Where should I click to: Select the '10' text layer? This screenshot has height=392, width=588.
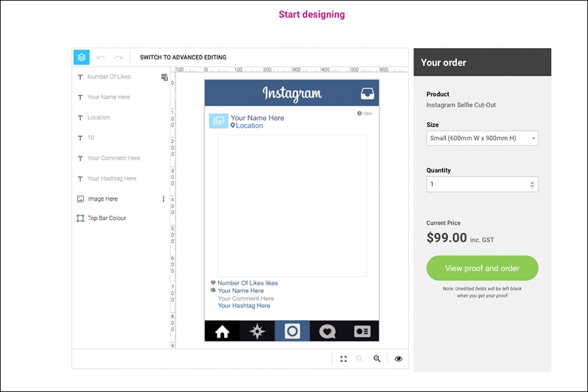(x=91, y=138)
